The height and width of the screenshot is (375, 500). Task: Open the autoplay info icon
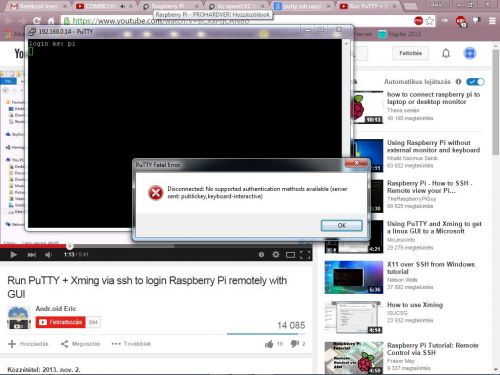[459, 82]
